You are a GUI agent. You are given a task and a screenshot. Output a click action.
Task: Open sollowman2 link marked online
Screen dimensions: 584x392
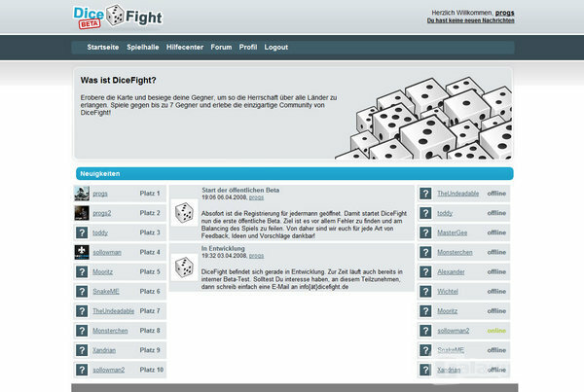(453, 331)
